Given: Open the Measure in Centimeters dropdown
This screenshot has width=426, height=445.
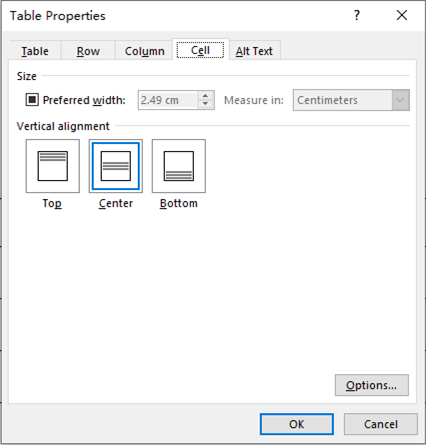Looking at the screenshot, I should click(351, 100).
